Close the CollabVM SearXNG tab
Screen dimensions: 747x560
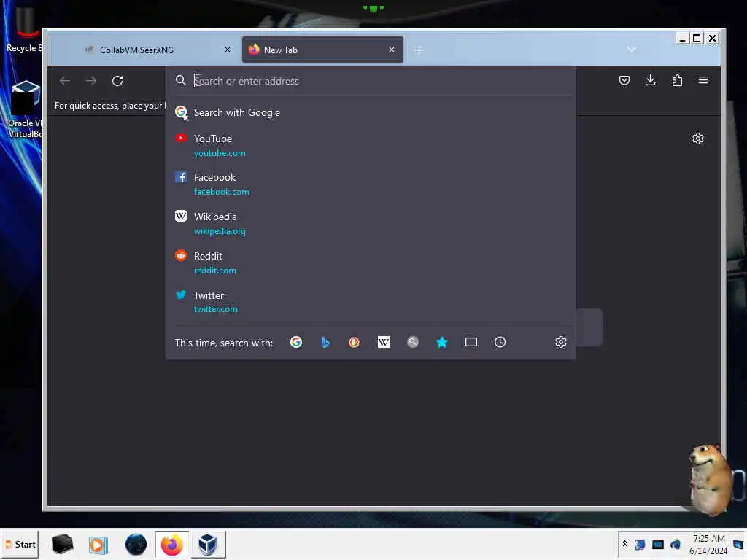228,50
